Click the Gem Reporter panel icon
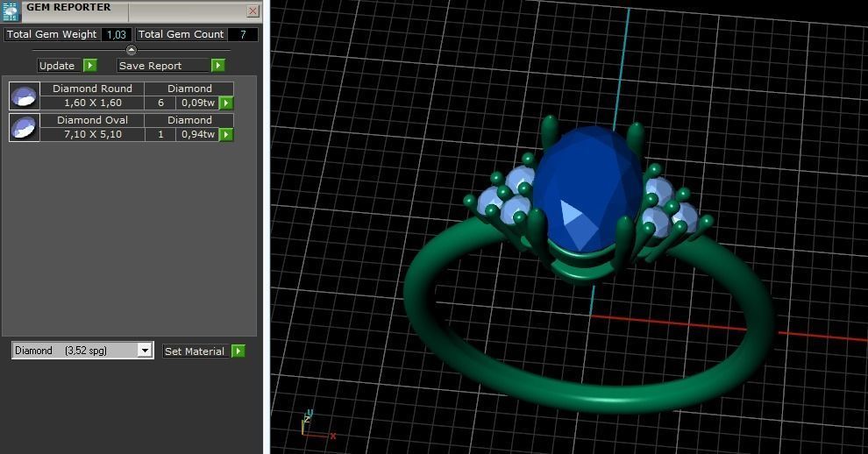Image resolution: width=868 pixels, height=454 pixels. (11, 11)
